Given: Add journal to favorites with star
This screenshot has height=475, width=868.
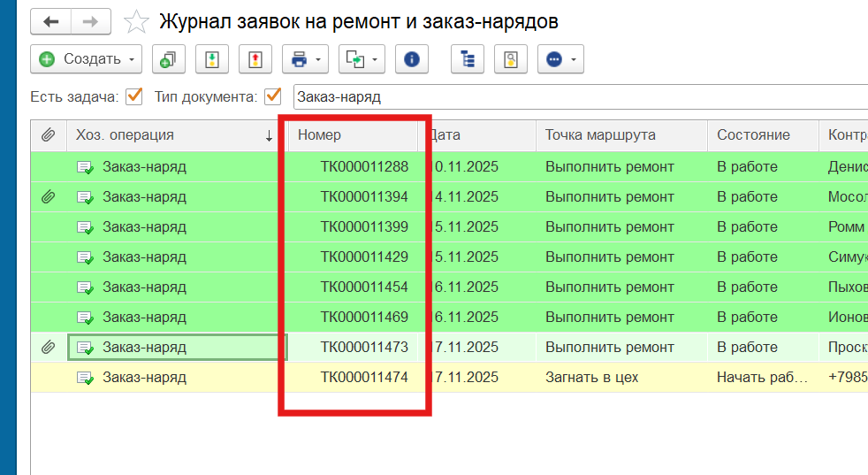Looking at the screenshot, I should (x=136, y=22).
